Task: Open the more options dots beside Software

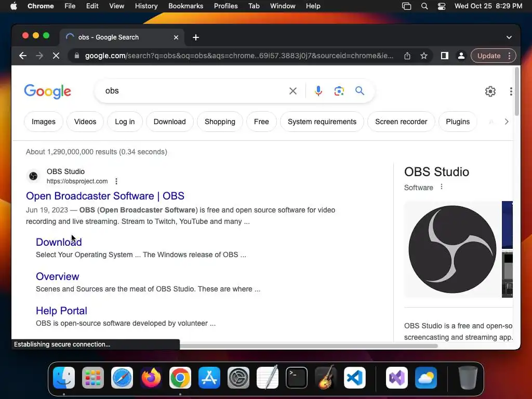Action: [442, 187]
